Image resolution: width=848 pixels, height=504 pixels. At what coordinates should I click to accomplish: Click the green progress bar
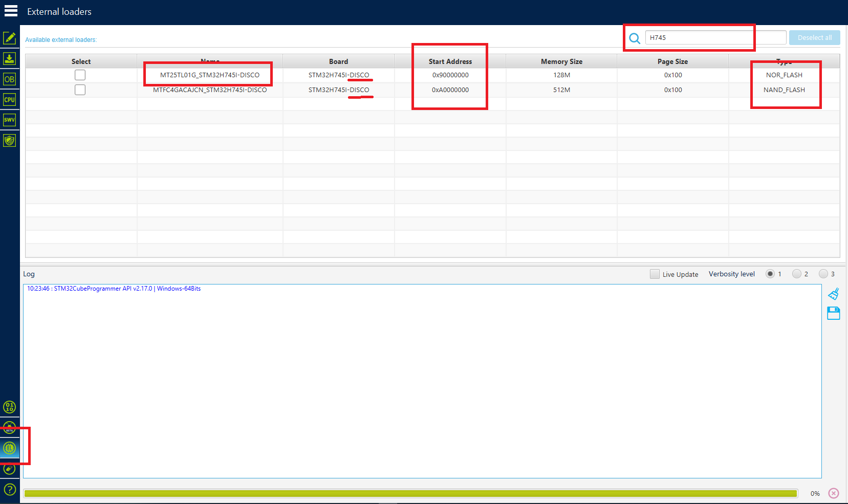coord(409,493)
